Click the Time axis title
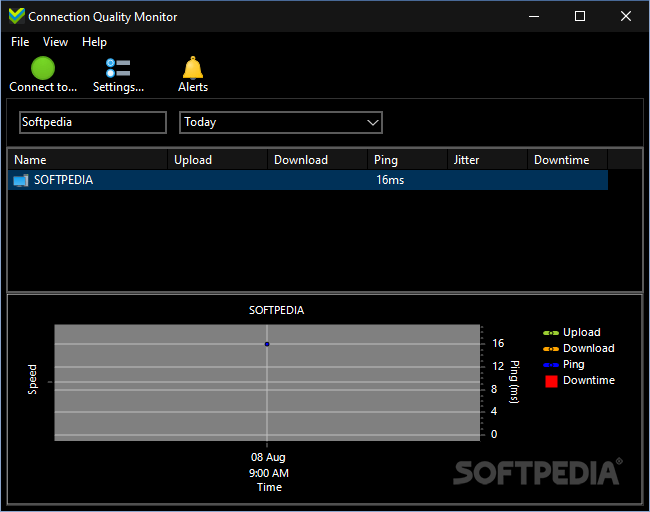The image size is (650, 512). click(x=269, y=487)
